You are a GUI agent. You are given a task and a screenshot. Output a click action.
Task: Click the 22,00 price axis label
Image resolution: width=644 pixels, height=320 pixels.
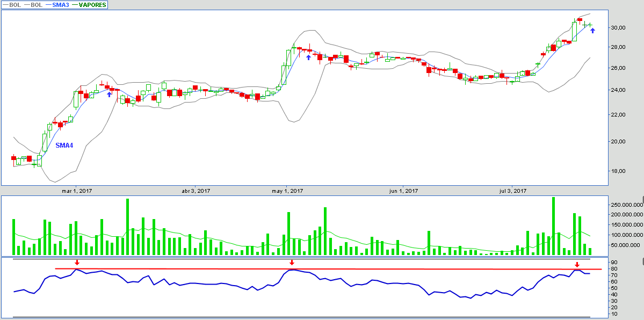pos(618,114)
